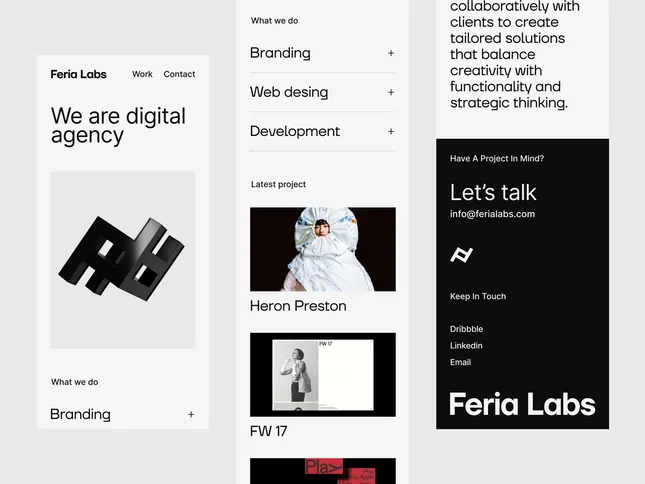This screenshot has height=484, width=645.
Task: Click the Let's talk heading
Action: point(493,192)
